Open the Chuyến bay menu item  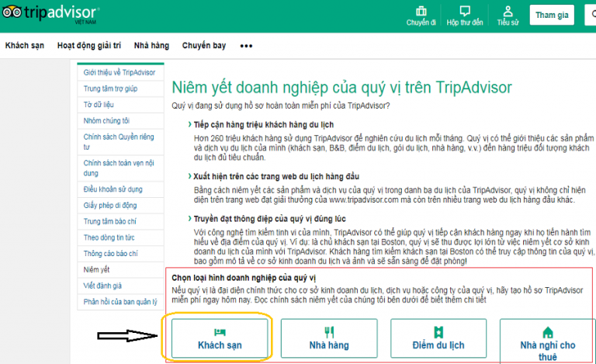click(x=204, y=46)
